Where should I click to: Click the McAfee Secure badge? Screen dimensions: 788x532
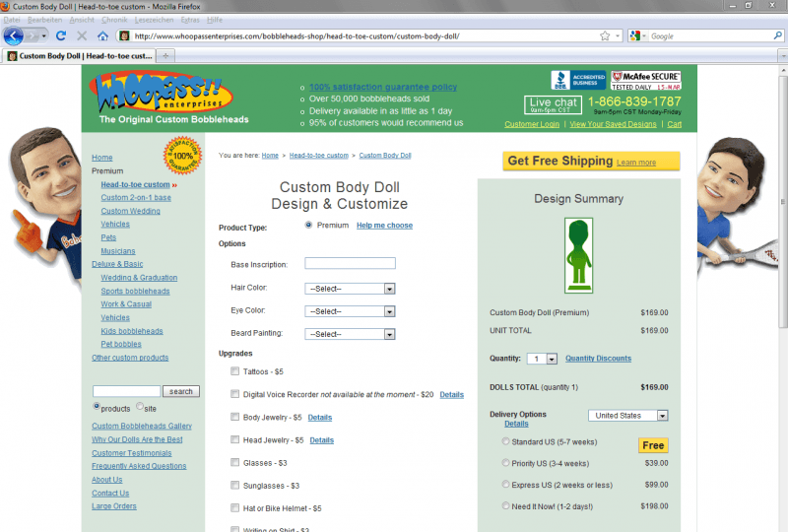646,80
